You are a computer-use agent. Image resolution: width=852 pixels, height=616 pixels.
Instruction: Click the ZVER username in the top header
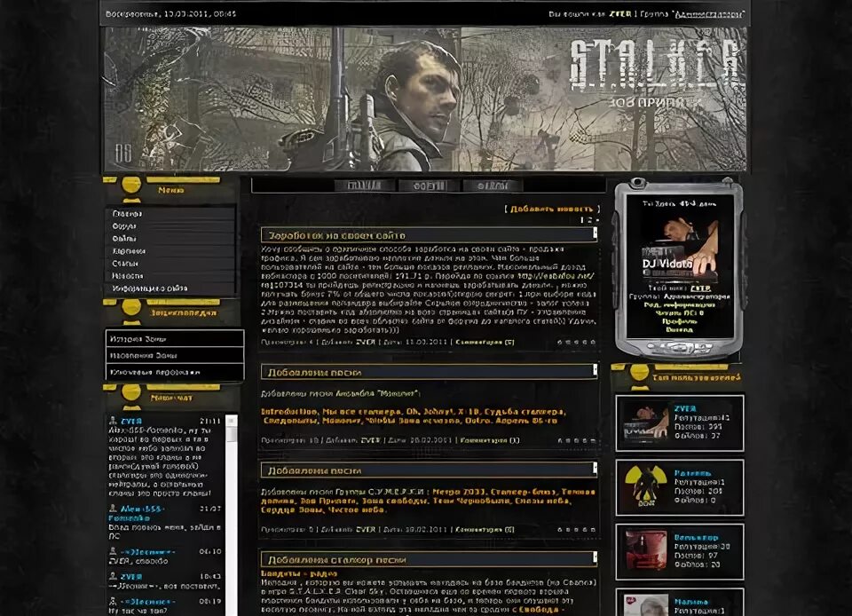(x=620, y=14)
